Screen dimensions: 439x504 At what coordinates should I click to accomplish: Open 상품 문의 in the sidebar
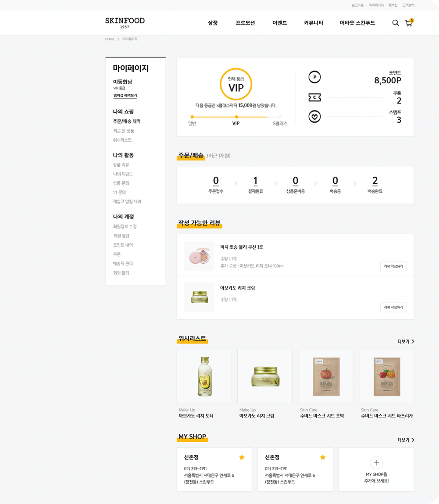[121, 183]
